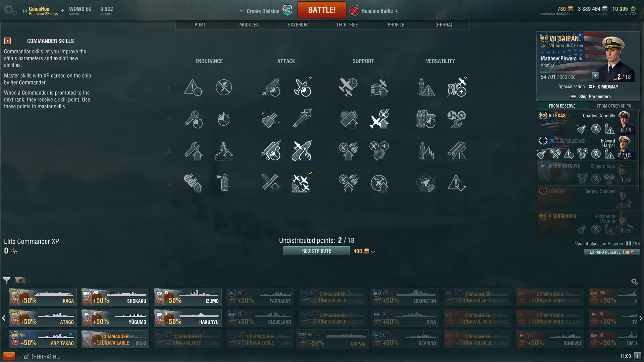The image size is (644, 362).
Task: Select the KAGA ship thumbnail in carousel
Action: pyautogui.click(x=43, y=297)
